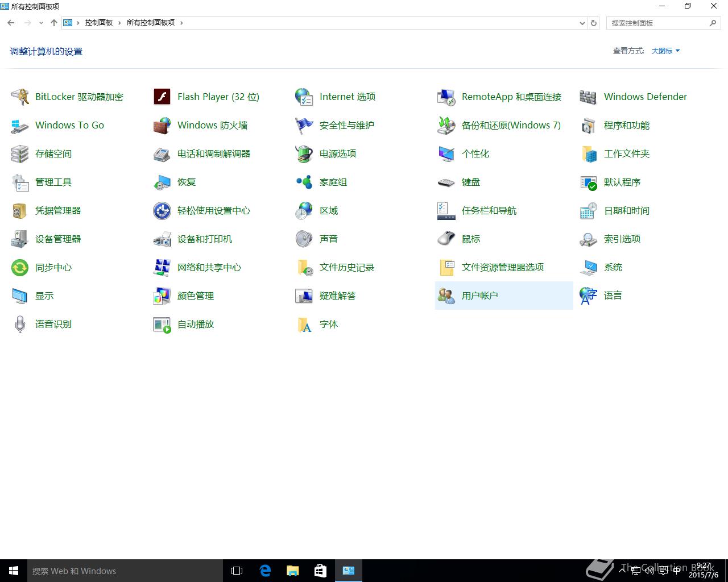The width and height of the screenshot is (728, 582).
Task: Go back with the back arrow
Action: click(x=11, y=23)
